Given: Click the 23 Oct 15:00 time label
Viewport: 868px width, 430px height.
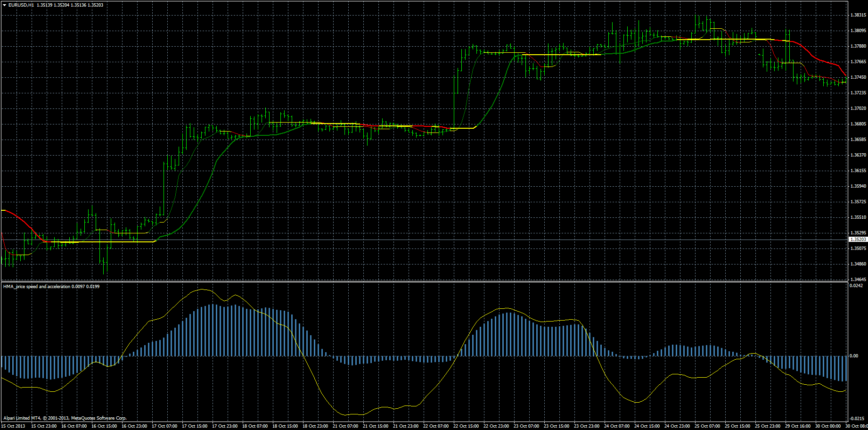Looking at the screenshot, I should point(557,426).
